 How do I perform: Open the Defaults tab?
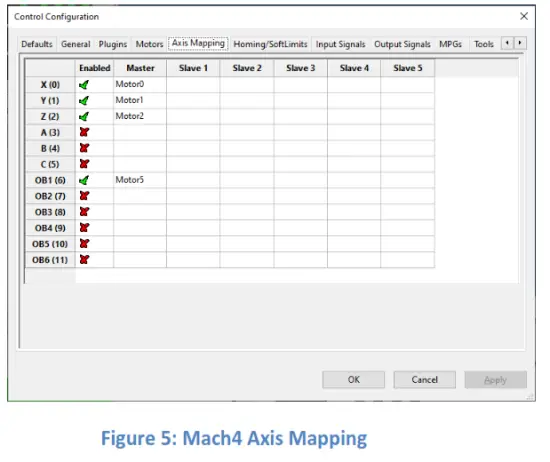click(37, 44)
